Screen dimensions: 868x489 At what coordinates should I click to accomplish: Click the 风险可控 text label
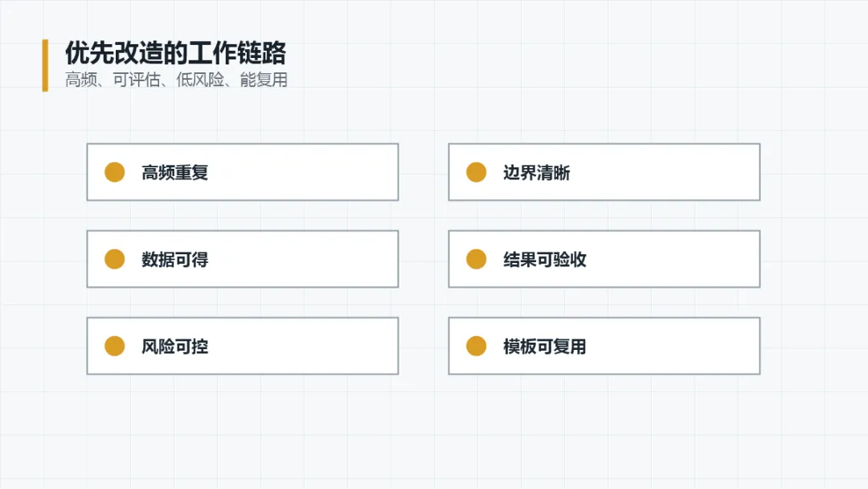click(175, 347)
